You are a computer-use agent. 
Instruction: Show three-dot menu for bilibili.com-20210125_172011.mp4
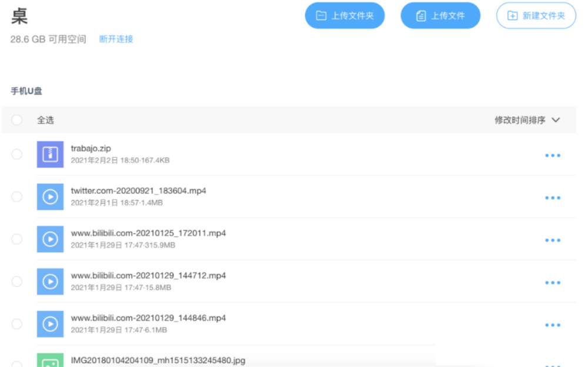552,240
